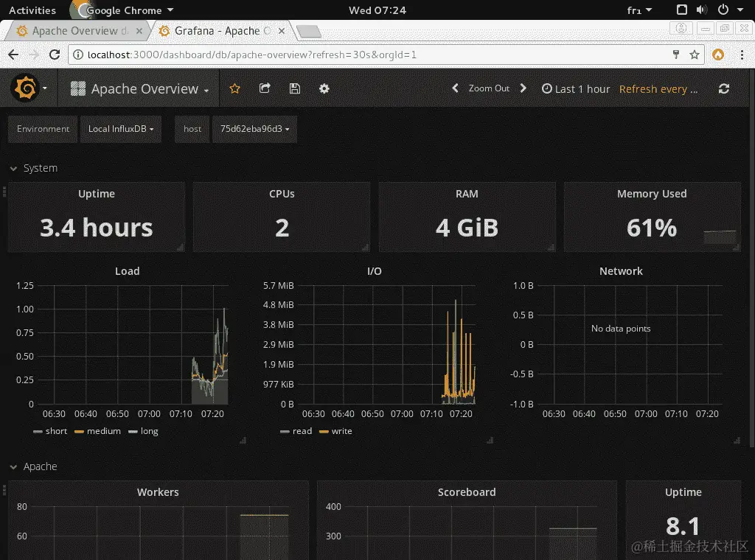Shift time range forward with right chevron
755x560 pixels.
tap(523, 88)
